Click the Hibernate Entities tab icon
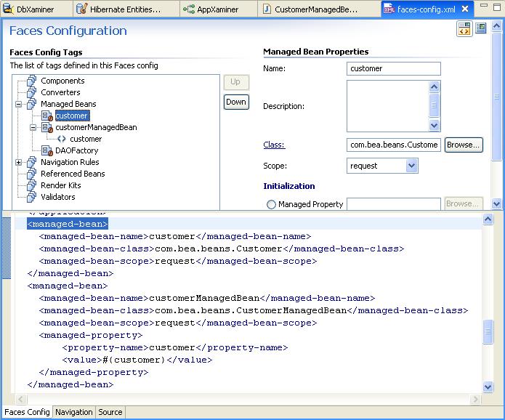Screen dimensions: 505x420 (82, 9)
